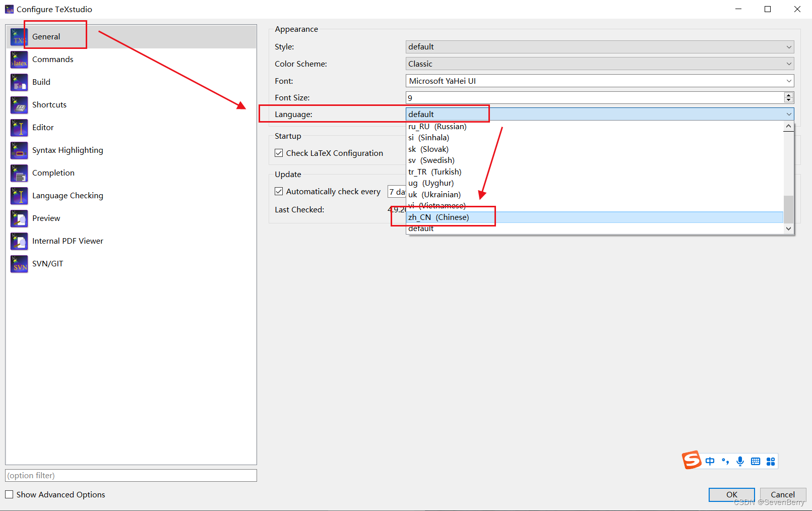Viewport: 812px width, 511px height.
Task: Enable Show Advanced Options checkbox
Action: tap(9, 494)
